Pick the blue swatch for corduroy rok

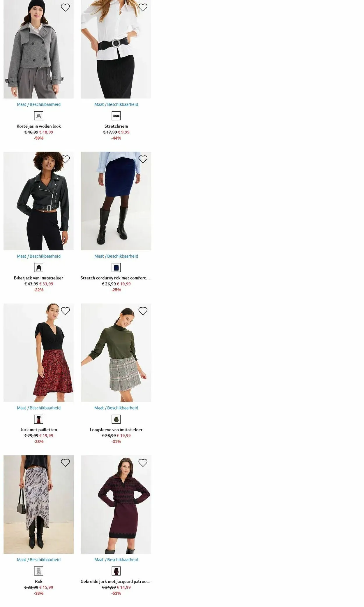pos(116,267)
